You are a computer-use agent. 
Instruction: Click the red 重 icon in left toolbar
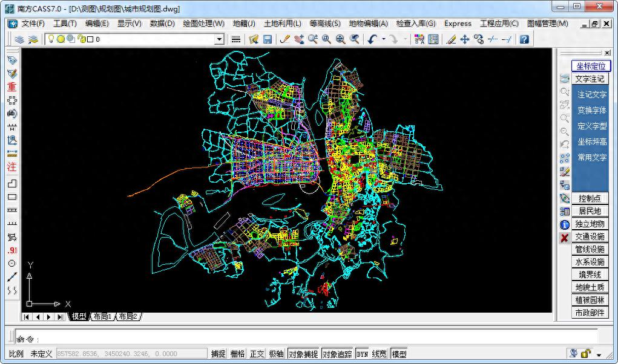click(12, 86)
